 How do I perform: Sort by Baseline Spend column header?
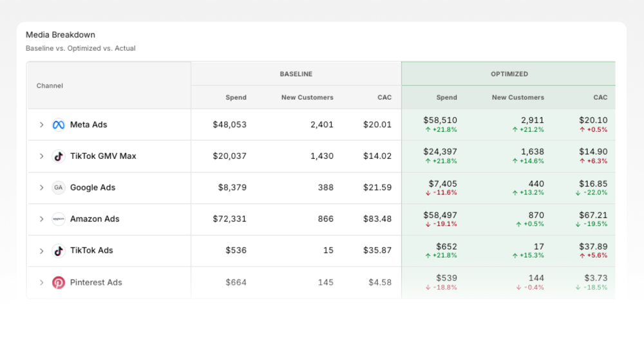[x=236, y=97]
